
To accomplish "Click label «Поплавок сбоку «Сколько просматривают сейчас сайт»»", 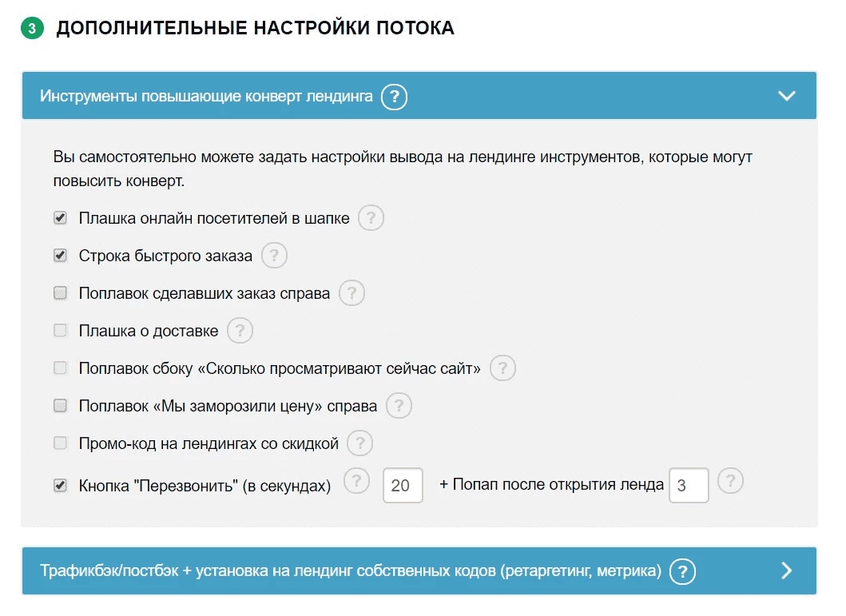I will click(x=280, y=368).
